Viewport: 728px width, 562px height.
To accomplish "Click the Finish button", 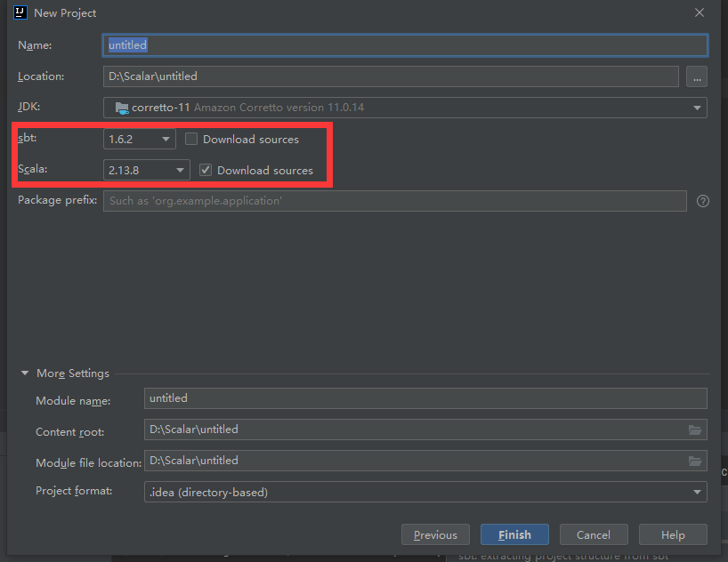I will pos(514,534).
